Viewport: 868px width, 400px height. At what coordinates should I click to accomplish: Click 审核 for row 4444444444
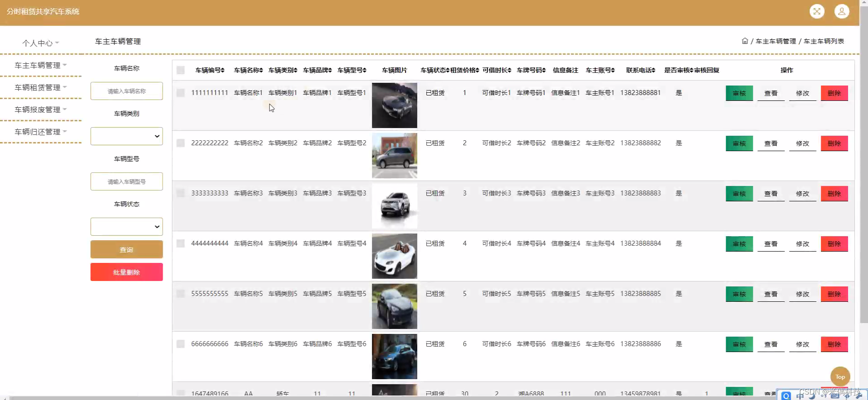pyautogui.click(x=739, y=244)
